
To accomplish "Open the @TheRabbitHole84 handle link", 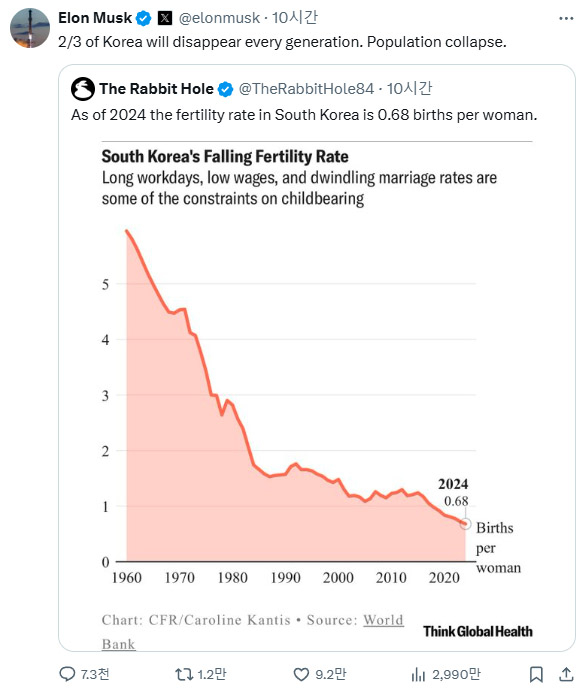I will tap(306, 89).
